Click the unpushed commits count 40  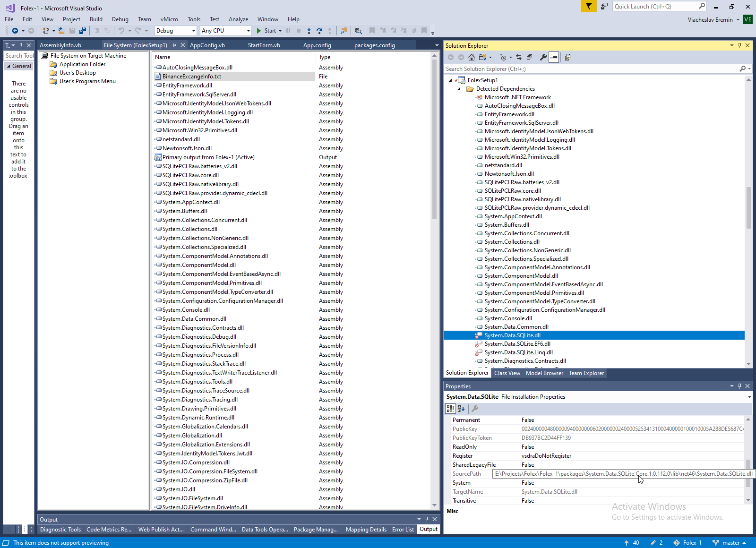632,543
